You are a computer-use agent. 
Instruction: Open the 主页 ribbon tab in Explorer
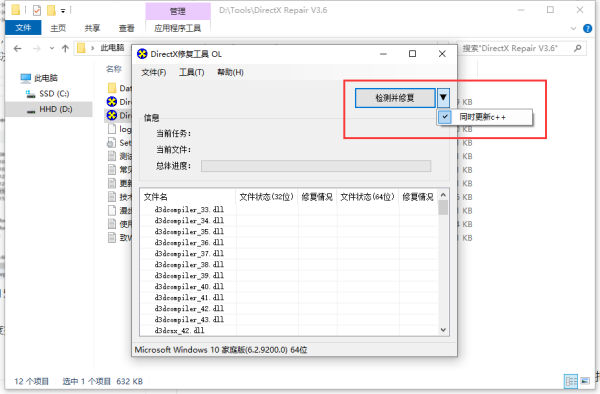[x=58, y=28]
